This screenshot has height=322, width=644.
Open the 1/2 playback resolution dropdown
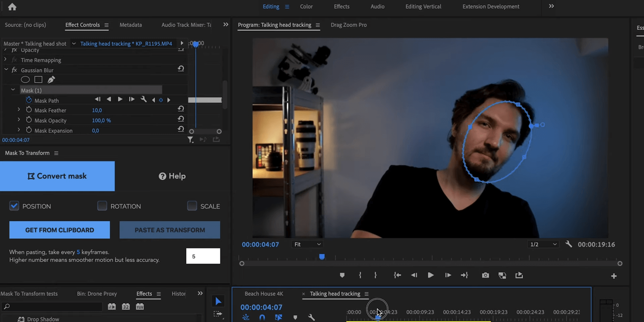point(543,245)
